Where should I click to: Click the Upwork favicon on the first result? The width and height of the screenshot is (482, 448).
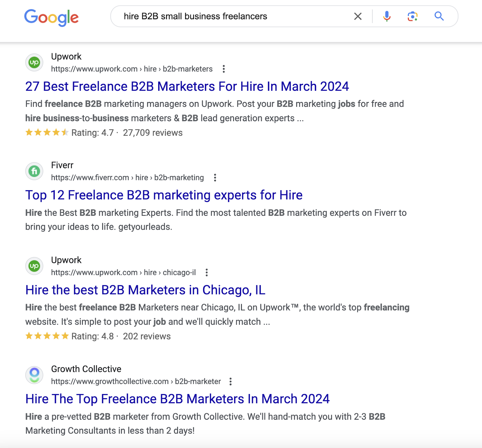coord(34,62)
